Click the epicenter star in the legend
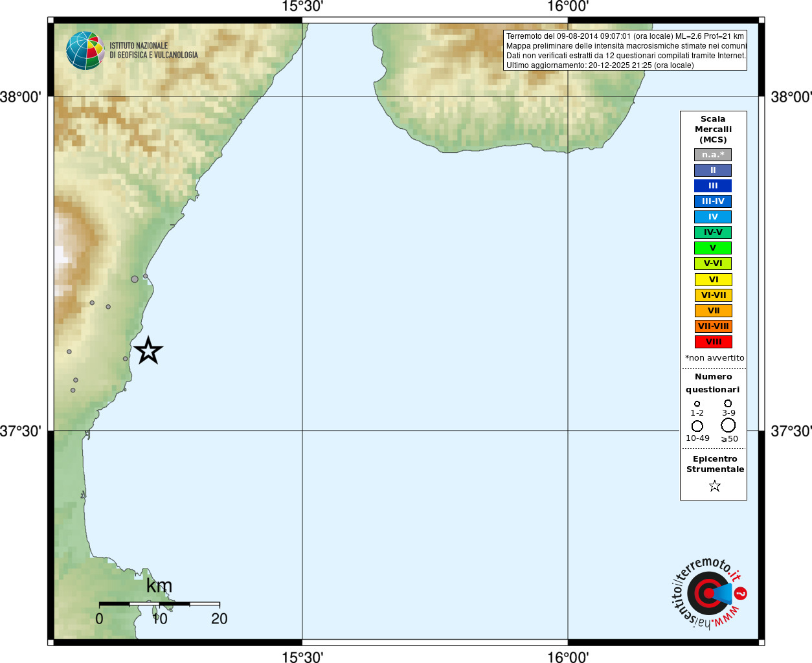Image resolution: width=812 pixels, height=663 pixels. (x=715, y=486)
